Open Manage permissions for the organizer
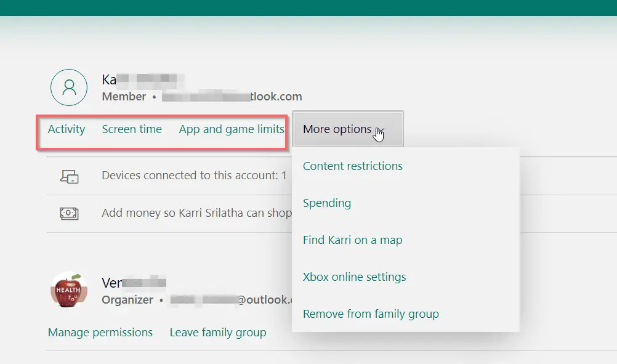The height and width of the screenshot is (364, 617). [100, 333]
